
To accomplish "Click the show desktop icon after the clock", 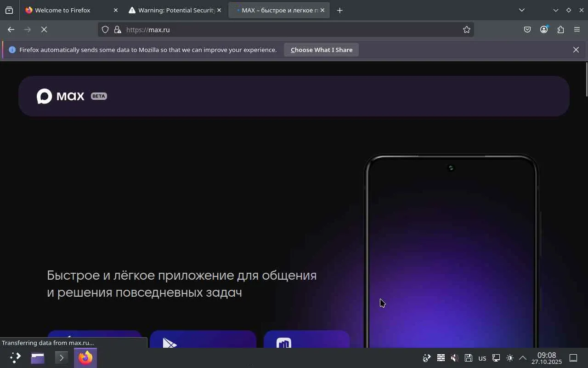I will pos(573,358).
